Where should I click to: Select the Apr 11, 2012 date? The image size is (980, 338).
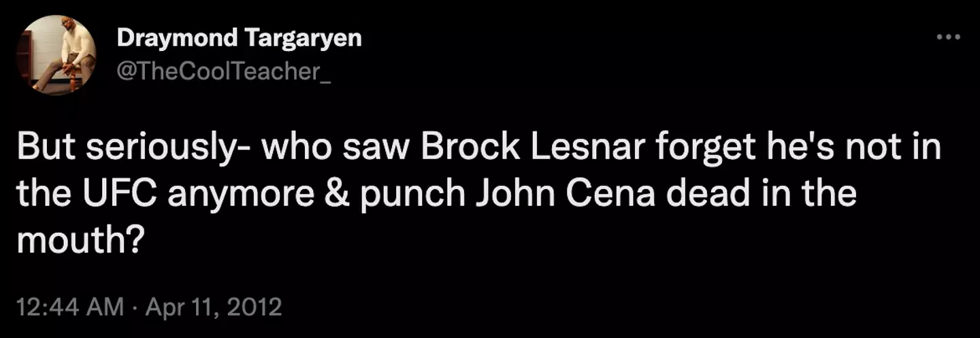(x=214, y=307)
